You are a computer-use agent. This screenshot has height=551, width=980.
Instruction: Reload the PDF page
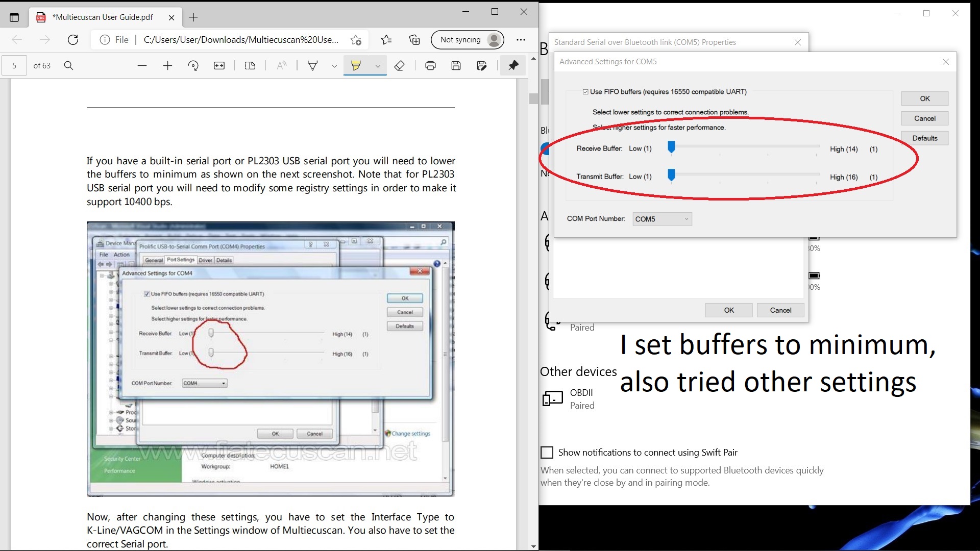coord(73,40)
